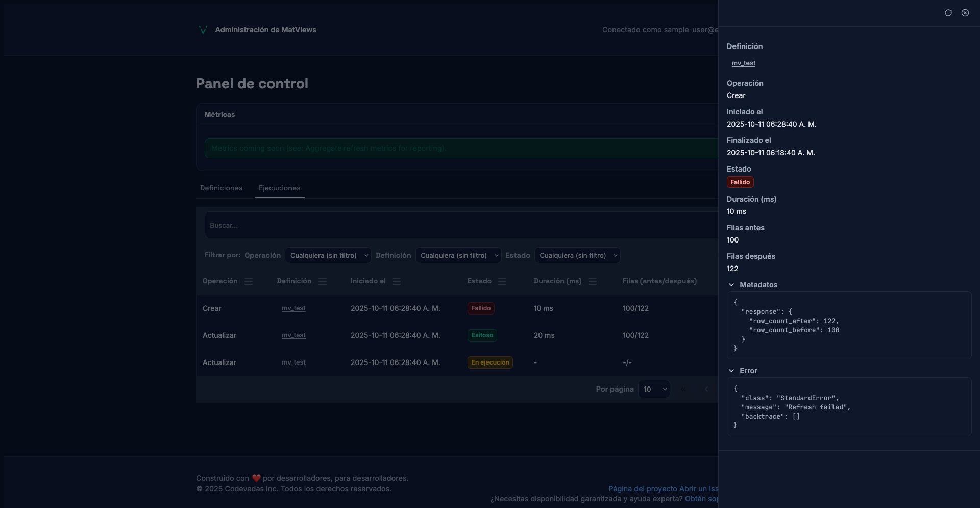Viewport: 980px width, 508px height.
Task: Open the Estado filter dropdown
Action: [x=577, y=256]
